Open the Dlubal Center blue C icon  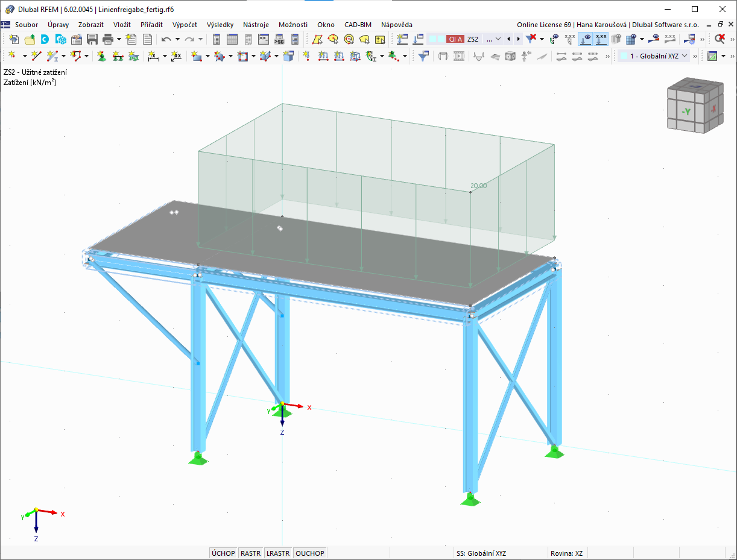coord(45,39)
